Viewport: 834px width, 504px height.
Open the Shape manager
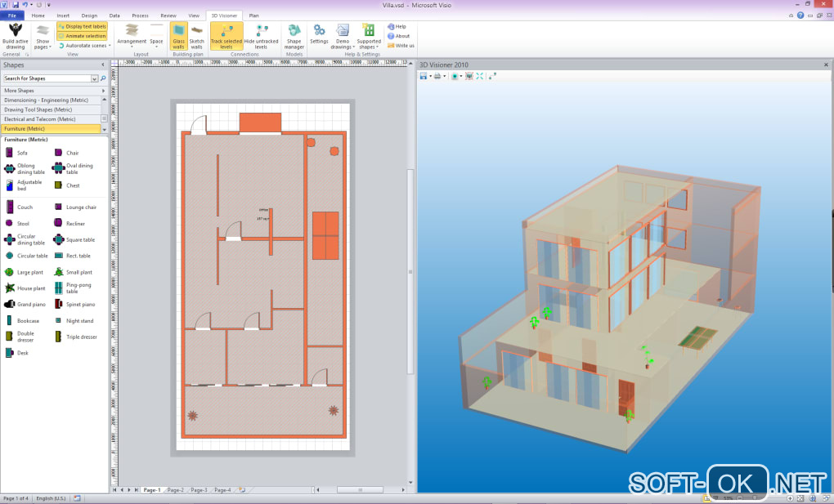294,30
